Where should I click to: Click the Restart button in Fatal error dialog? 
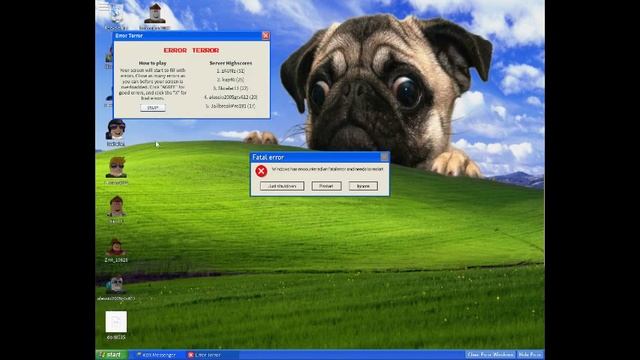[x=326, y=186]
